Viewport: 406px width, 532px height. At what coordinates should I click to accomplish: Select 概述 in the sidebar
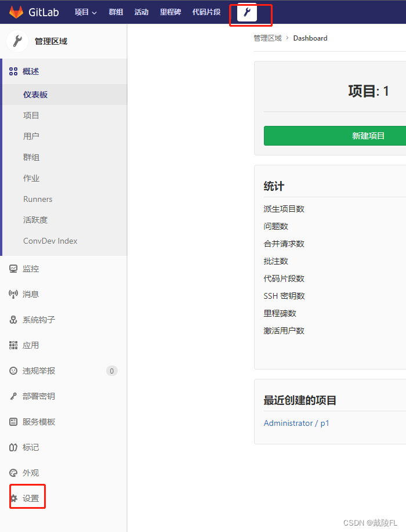pyautogui.click(x=31, y=71)
